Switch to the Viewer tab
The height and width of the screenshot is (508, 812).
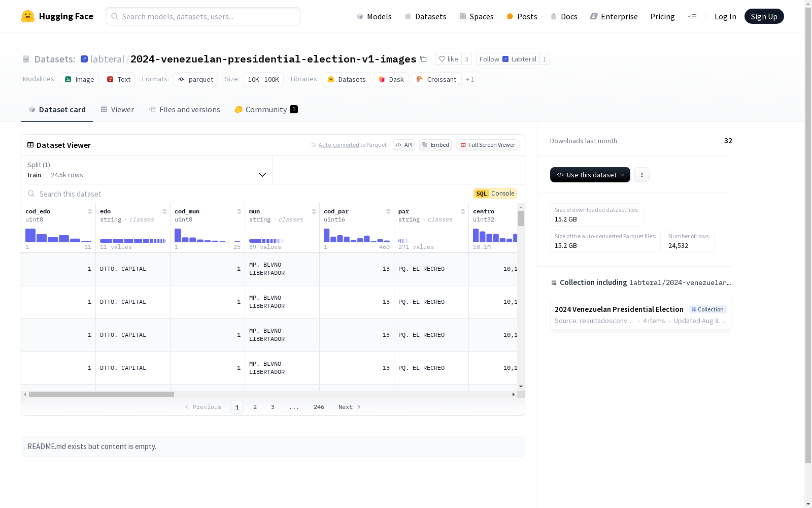[117, 110]
